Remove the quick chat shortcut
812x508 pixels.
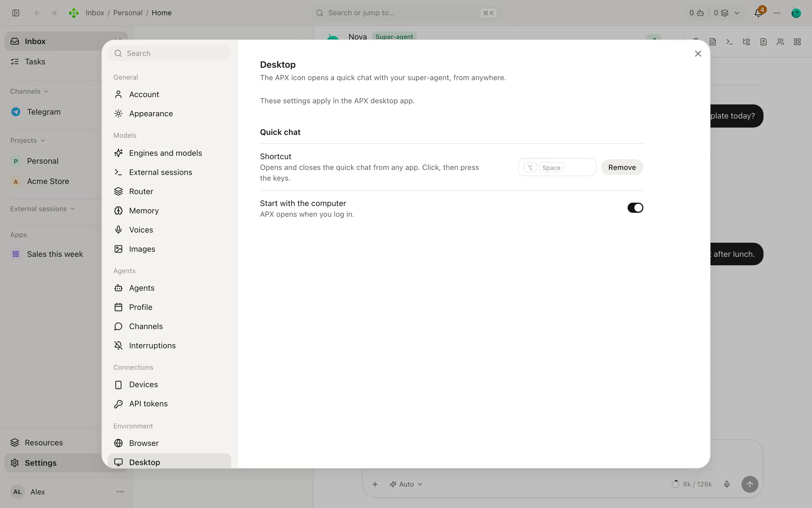pyautogui.click(x=622, y=167)
